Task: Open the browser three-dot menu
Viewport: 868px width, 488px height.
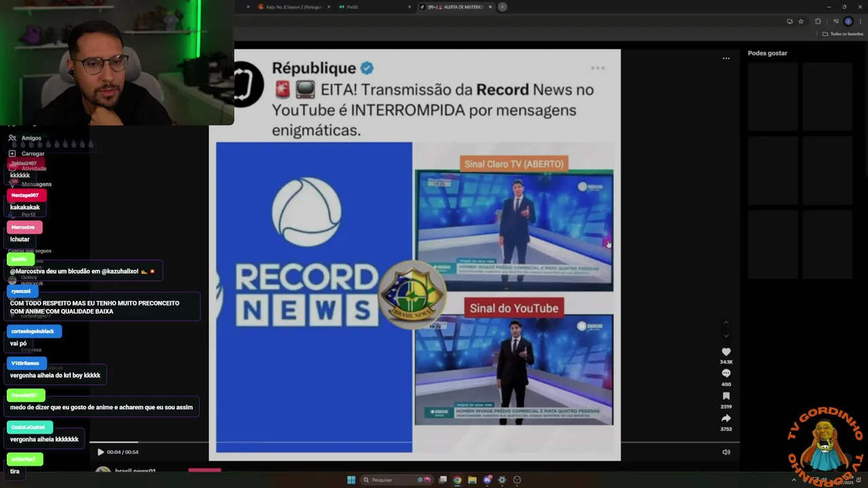Action: pos(860,21)
